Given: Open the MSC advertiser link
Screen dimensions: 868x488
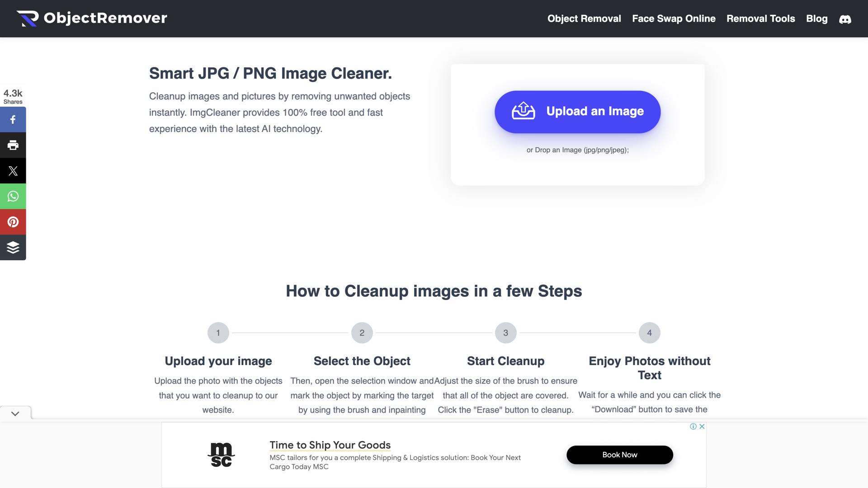Looking at the screenshot, I should coord(221,455).
